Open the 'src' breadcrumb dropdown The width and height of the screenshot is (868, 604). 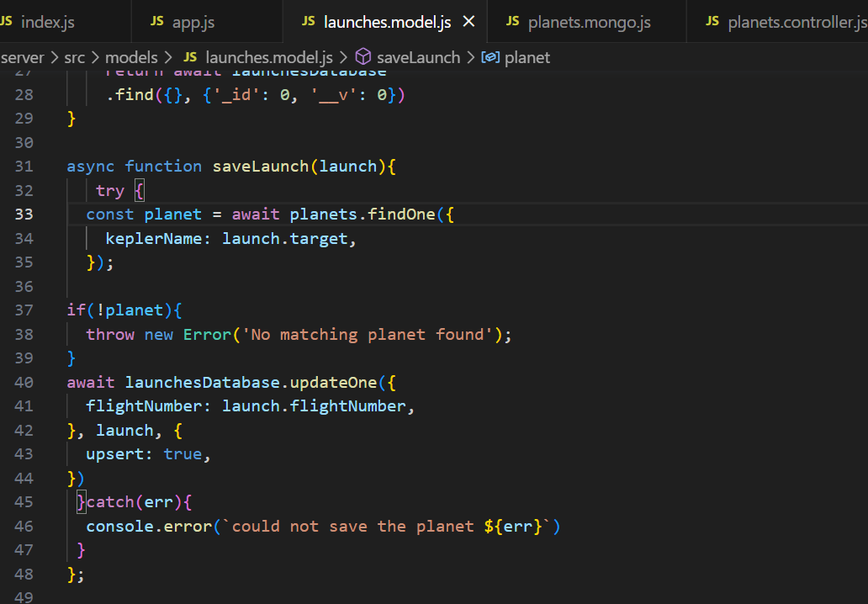pyautogui.click(x=75, y=57)
